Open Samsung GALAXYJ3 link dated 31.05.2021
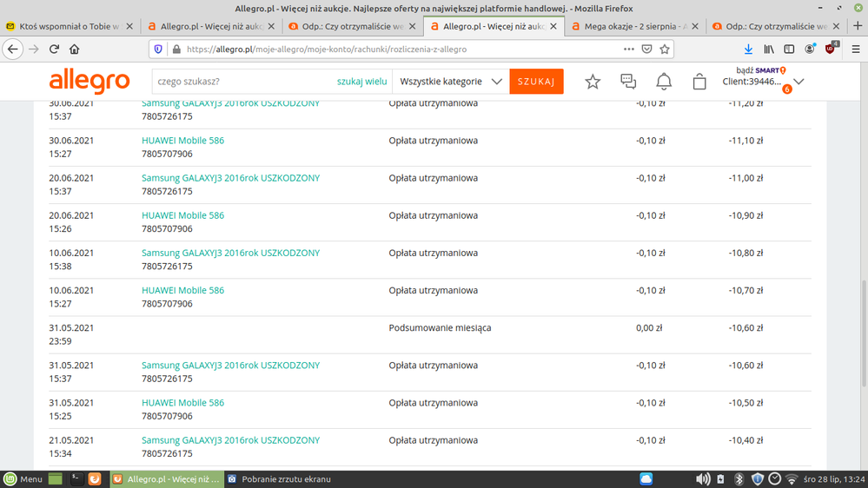Image resolution: width=868 pixels, height=488 pixels. click(230, 366)
